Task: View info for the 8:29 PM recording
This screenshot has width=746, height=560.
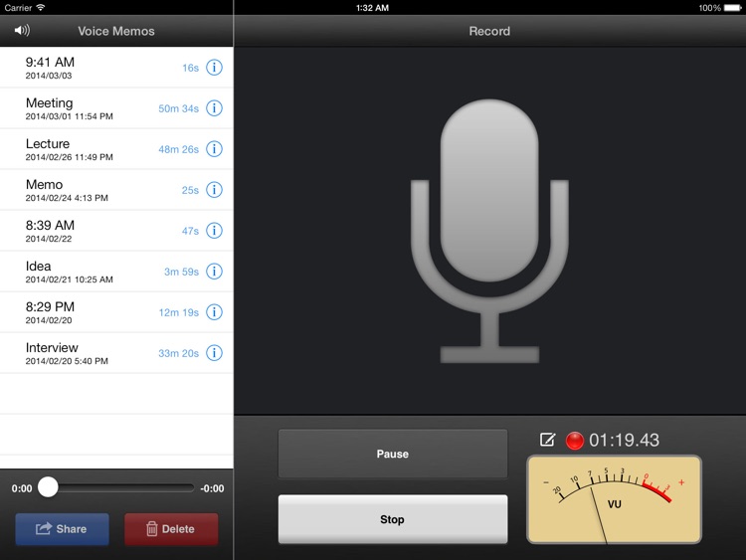Action: pos(214,312)
